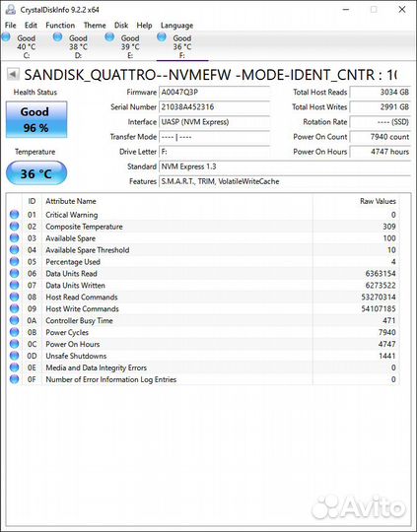Click the 36 °C temperature button
The image size is (417, 532).
tap(36, 173)
